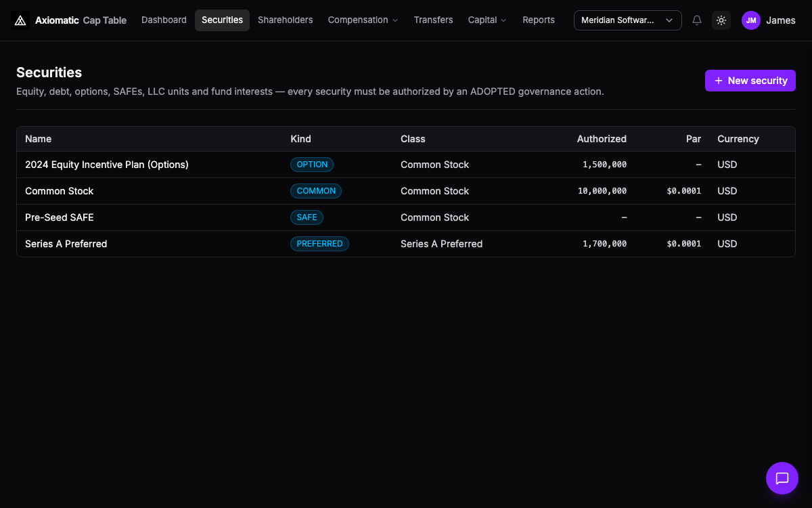Click the USD currency in Pre-Seed SAFE row
This screenshot has height=508, width=812.
click(727, 217)
